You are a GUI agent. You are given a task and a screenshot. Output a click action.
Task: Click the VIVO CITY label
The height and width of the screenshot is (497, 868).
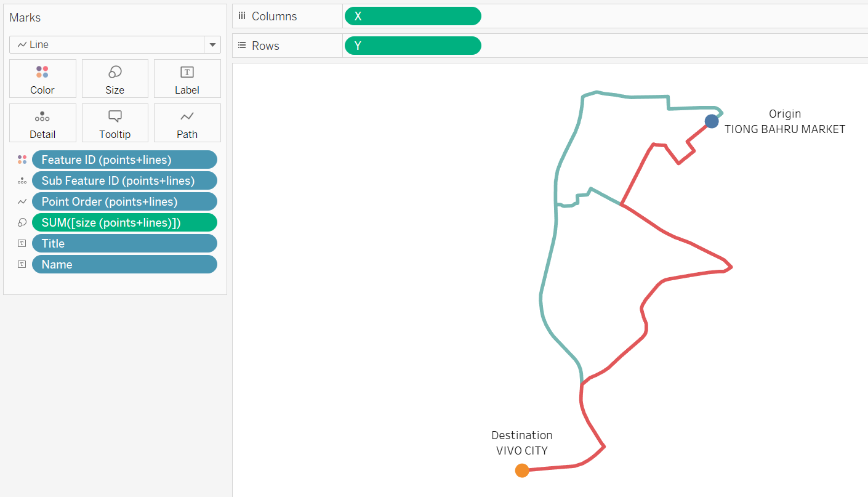click(x=522, y=450)
